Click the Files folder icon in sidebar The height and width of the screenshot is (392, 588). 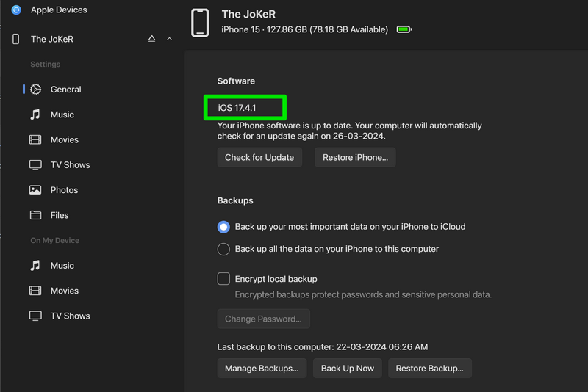tap(35, 215)
